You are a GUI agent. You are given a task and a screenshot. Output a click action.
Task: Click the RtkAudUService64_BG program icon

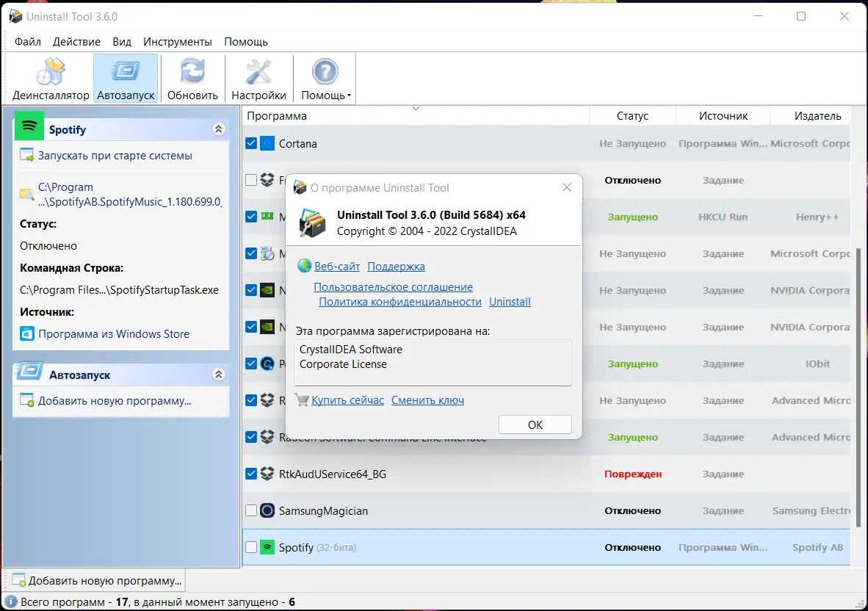tap(267, 474)
